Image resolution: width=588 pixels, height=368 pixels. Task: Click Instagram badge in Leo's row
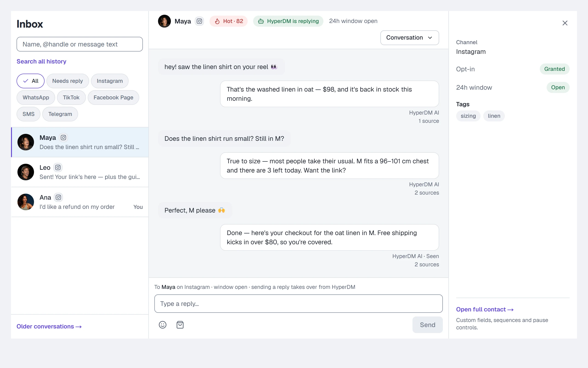[x=58, y=167]
